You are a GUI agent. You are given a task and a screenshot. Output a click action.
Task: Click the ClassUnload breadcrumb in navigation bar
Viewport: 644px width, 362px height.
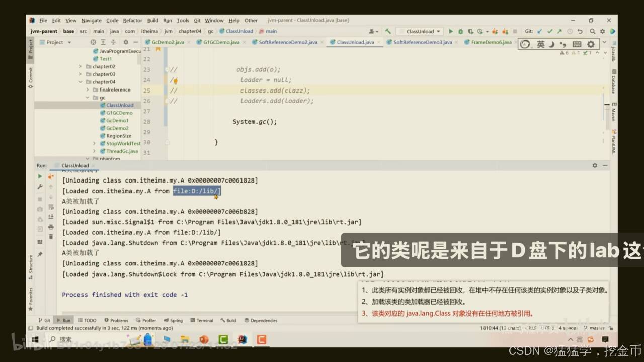239,31
